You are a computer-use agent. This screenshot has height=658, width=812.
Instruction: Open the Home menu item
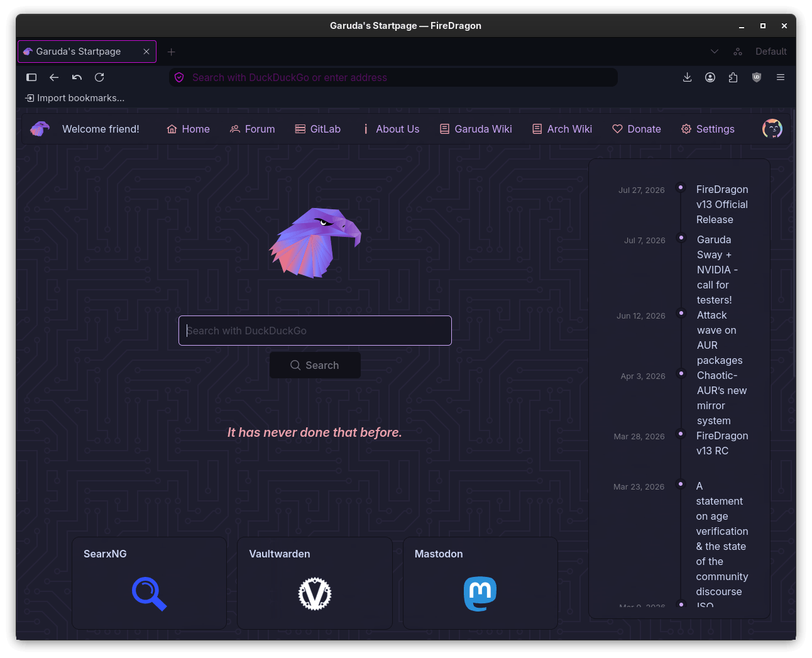click(x=189, y=129)
